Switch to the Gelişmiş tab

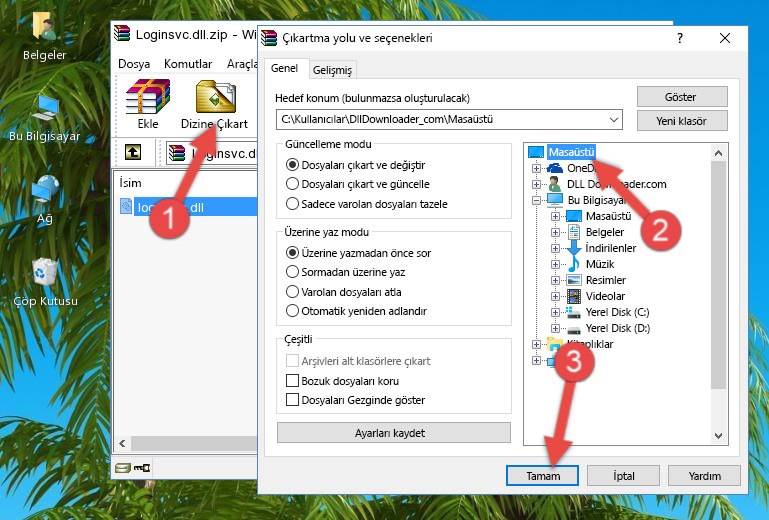[x=331, y=70]
